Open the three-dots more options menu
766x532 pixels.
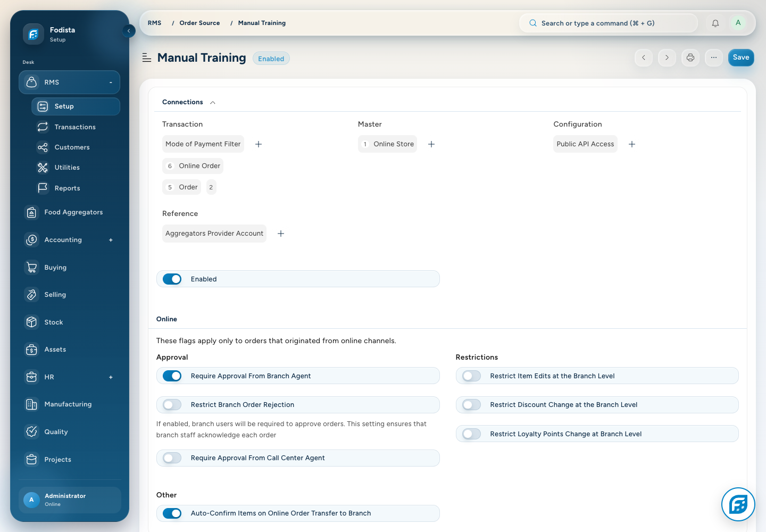714,57
